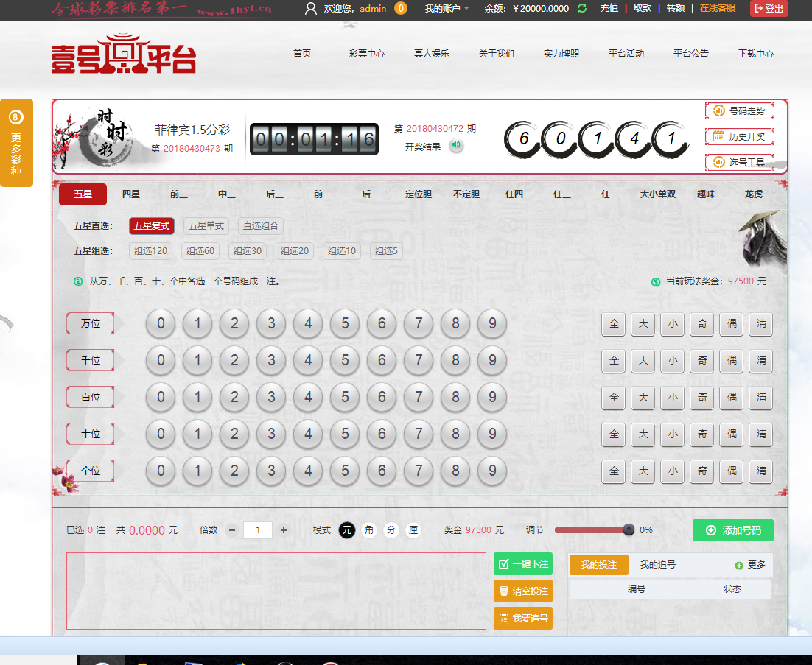Select 分 betting mode
This screenshot has height=665, width=812.
tap(391, 530)
